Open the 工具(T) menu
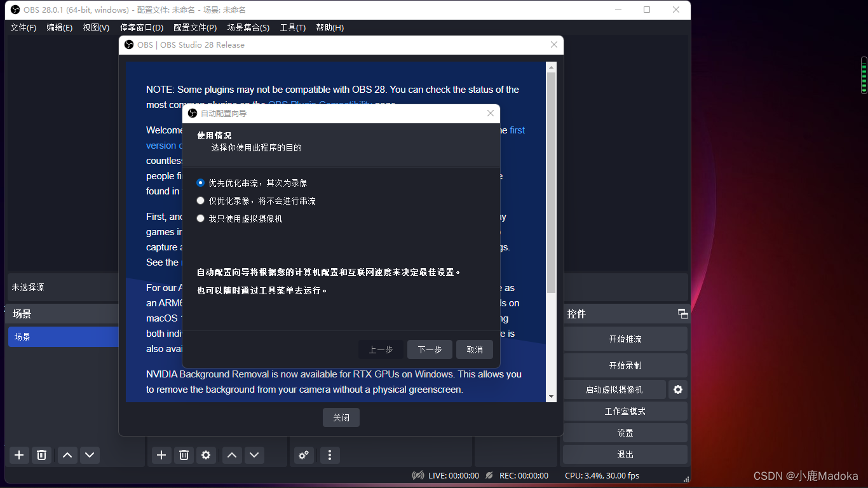The height and width of the screenshot is (488, 868). pyautogui.click(x=293, y=28)
